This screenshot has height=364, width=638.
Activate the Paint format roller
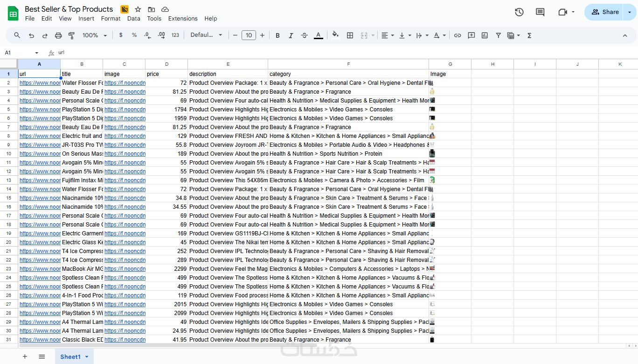click(x=72, y=35)
